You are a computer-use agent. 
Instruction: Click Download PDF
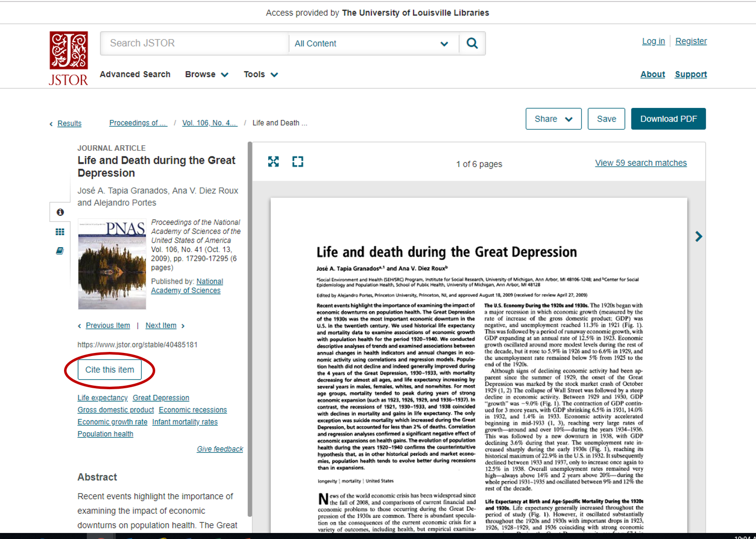click(668, 118)
